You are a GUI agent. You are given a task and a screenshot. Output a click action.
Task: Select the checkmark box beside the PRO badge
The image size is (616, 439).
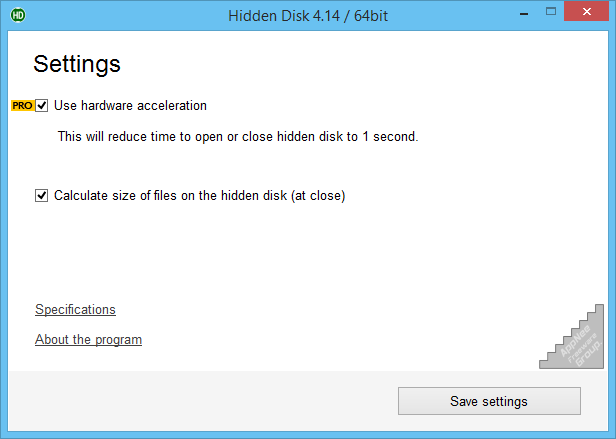click(42, 106)
